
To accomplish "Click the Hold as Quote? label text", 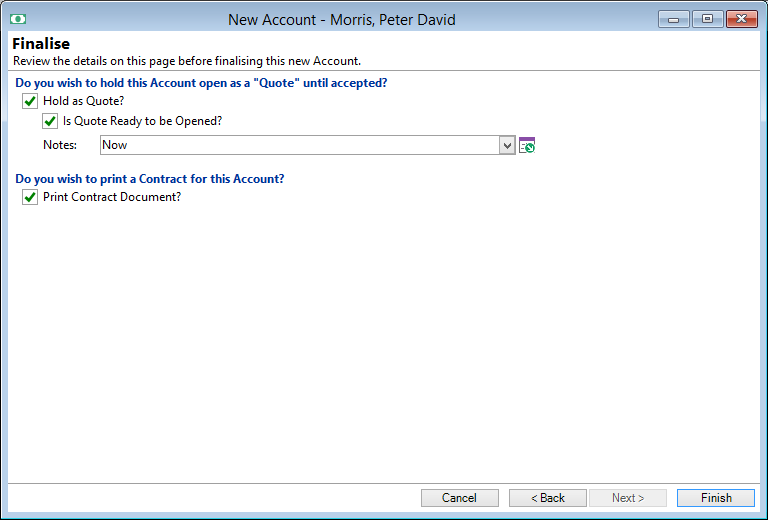I will [x=84, y=101].
